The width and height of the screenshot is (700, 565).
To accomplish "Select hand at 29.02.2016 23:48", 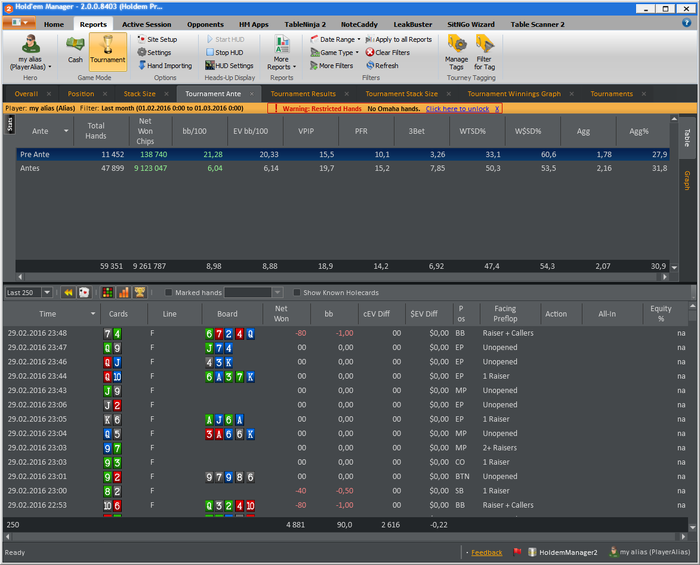I will coord(345,333).
